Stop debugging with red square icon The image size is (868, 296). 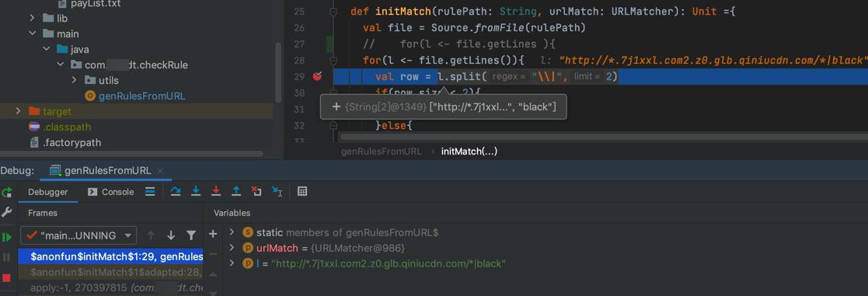coord(7,277)
